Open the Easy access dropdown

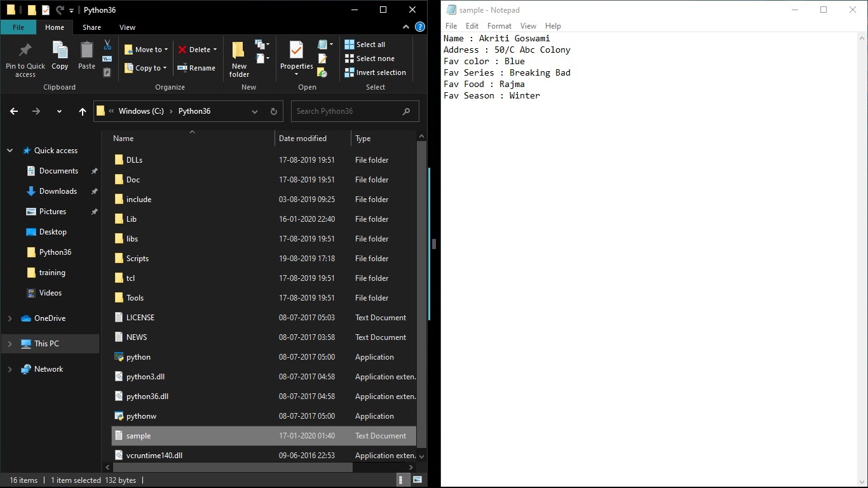tap(262, 58)
